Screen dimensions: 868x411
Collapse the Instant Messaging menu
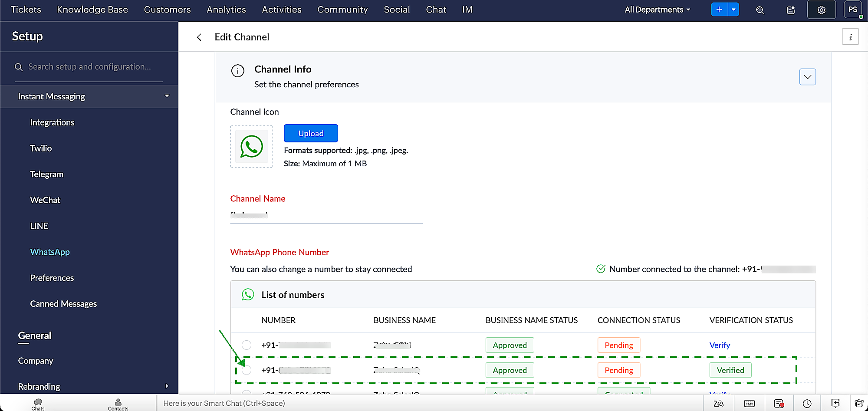click(167, 96)
